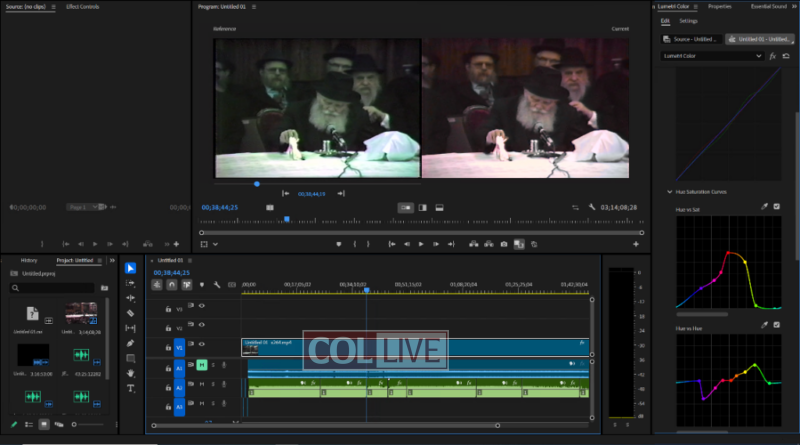Switch to the History tab
This screenshot has height=445, width=800.
(29, 261)
